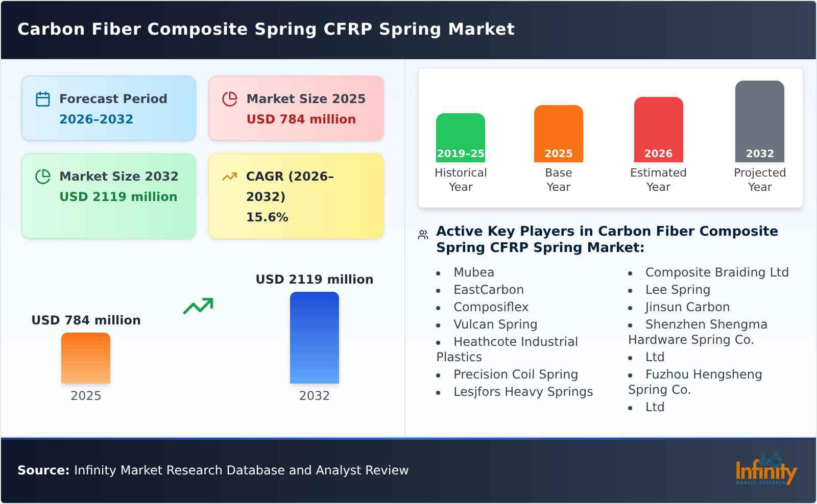Click the calendar icon beside Forecast Period
The image size is (817, 504).
[x=43, y=99]
